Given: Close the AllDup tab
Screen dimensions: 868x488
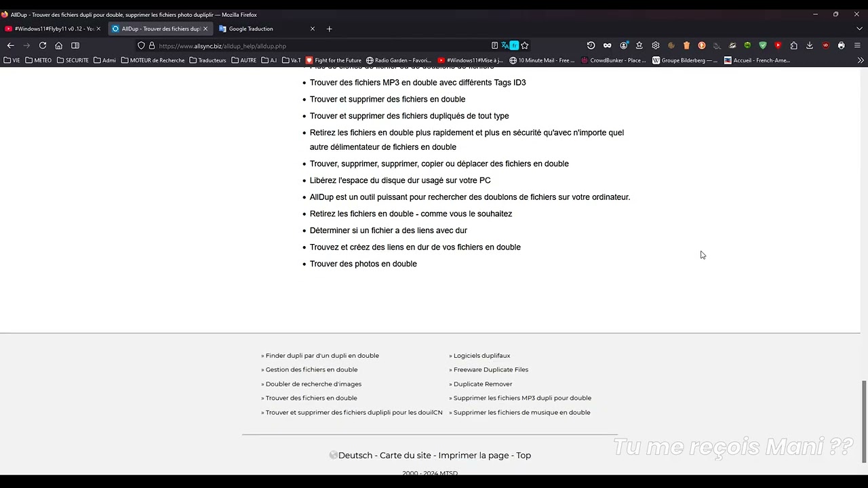Looking at the screenshot, I should pyautogui.click(x=205, y=28).
